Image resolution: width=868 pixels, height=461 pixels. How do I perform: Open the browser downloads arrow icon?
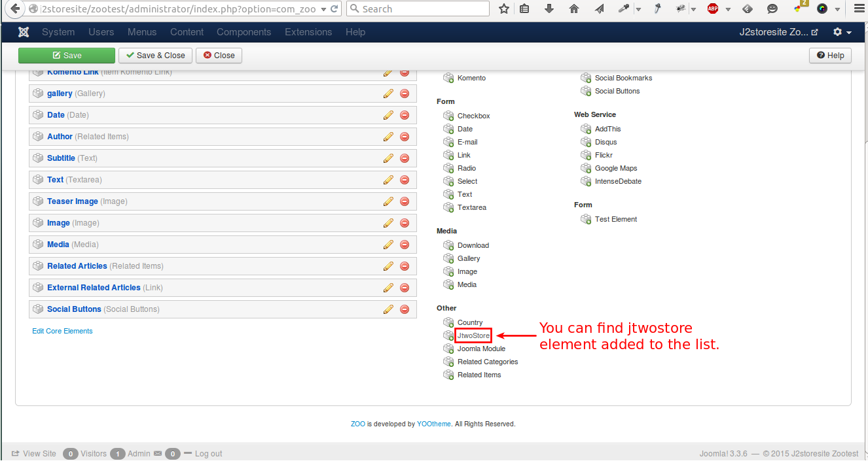(549, 9)
